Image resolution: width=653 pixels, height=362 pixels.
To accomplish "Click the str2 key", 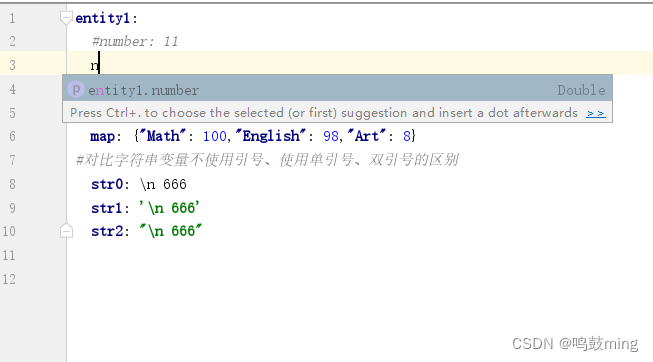I will [x=107, y=231].
